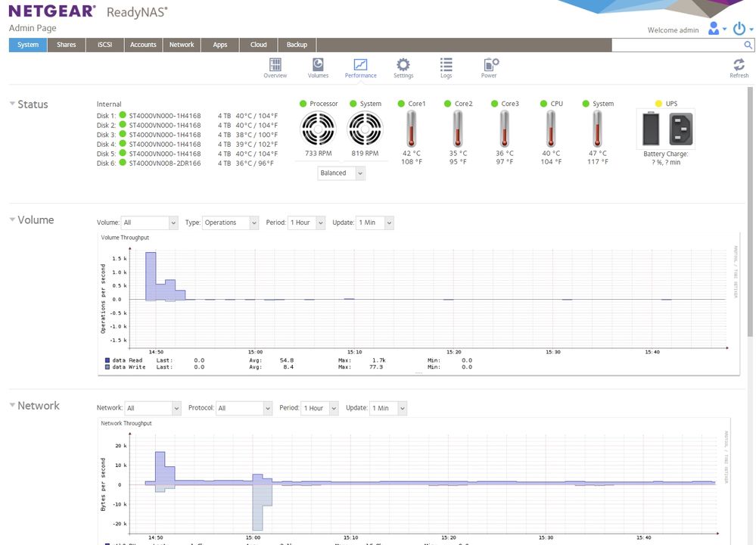Screen dimensions: 756x545
Task: Click the Disk 3 green status dot
Action: point(123,134)
